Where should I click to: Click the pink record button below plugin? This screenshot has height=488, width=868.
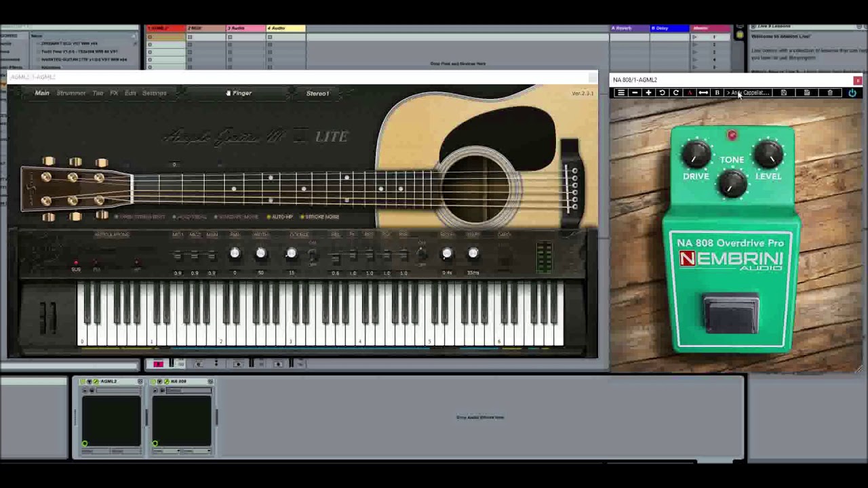click(x=158, y=365)
